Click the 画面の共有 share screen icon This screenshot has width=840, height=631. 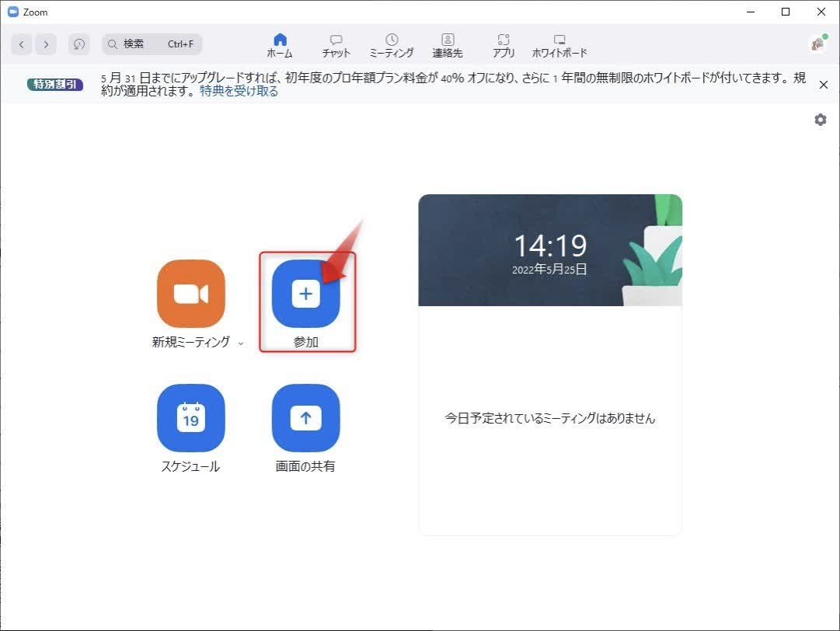pyautogui.click(x=306, y=418)
